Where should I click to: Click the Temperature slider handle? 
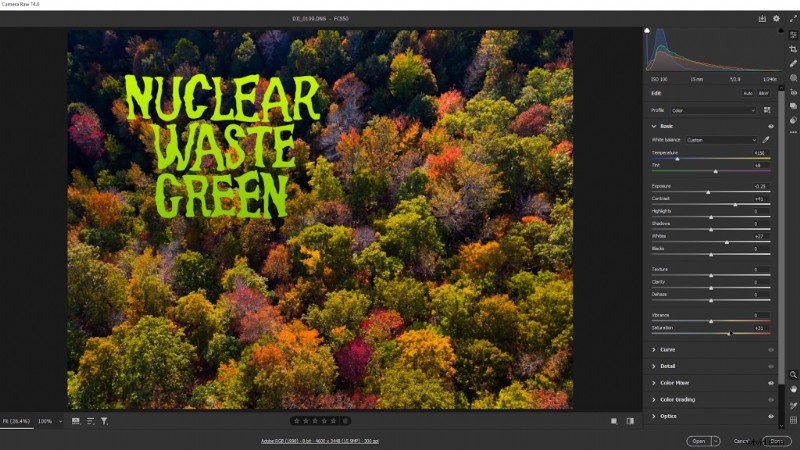pos(677,159)
